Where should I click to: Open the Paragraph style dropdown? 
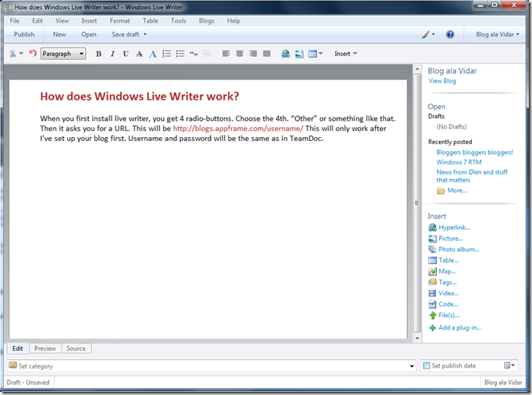62,54
